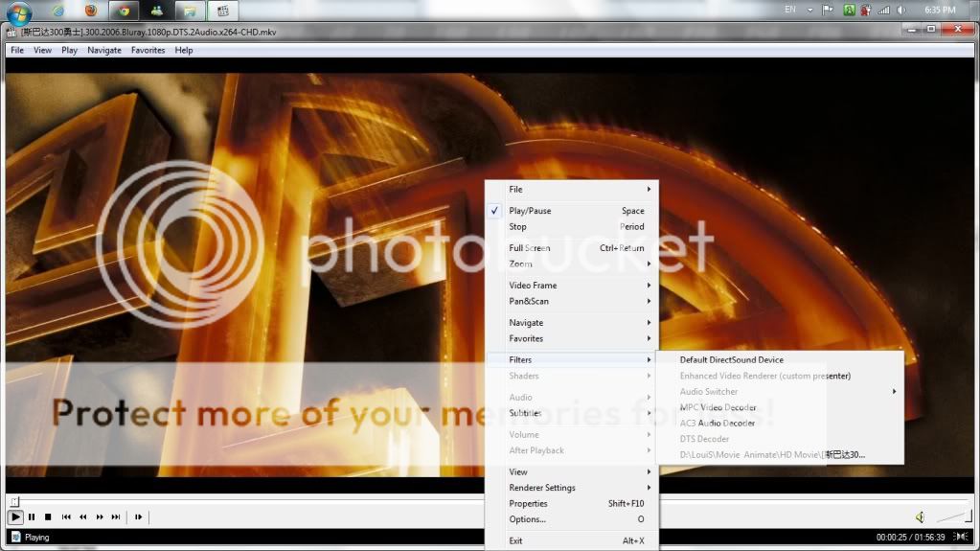
Task: Skip to next chapter icon
Action: tap(116, 517)
